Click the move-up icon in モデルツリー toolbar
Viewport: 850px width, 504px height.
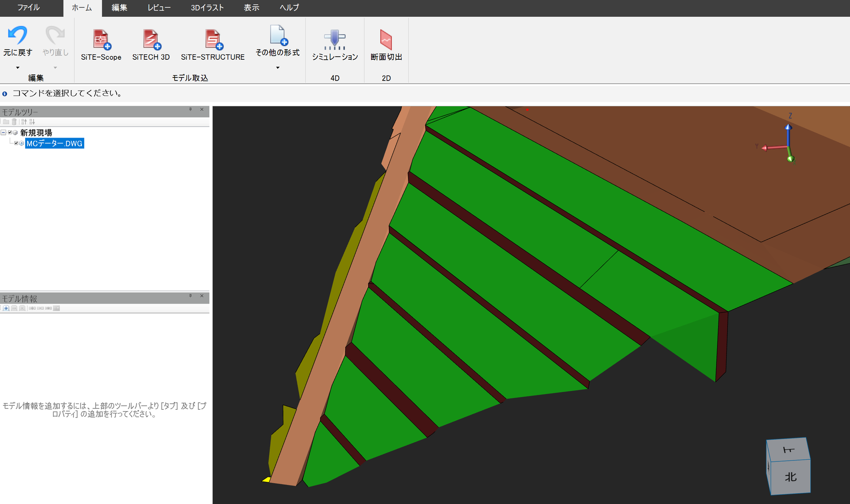click(x=24, y=122)
